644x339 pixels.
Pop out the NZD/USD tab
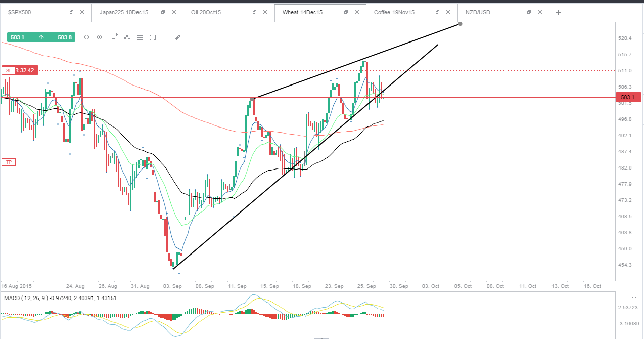pyautogui.click(x=529, y=12)
